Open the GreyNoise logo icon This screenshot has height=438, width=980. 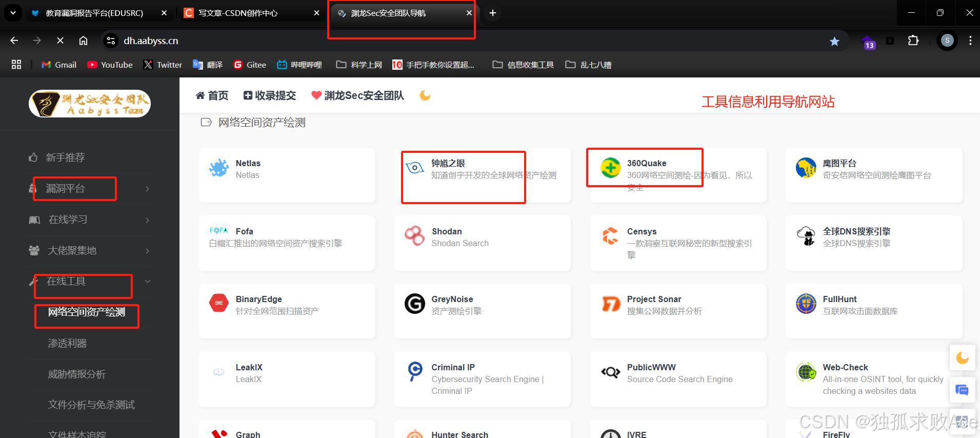414,304
